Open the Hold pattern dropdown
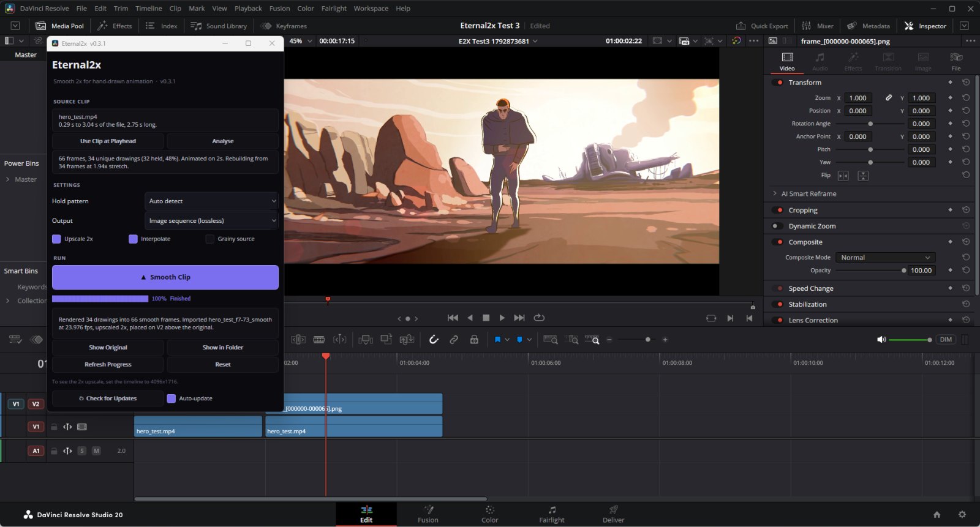Screen dimensions: 980x527 click(211, 201)
